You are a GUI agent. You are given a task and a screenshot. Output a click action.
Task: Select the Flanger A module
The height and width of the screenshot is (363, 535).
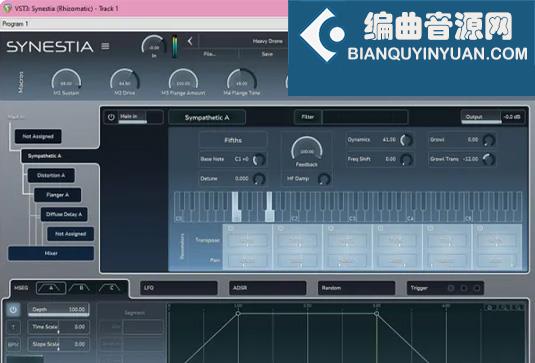pyautogui.click(x=58, y=195)
